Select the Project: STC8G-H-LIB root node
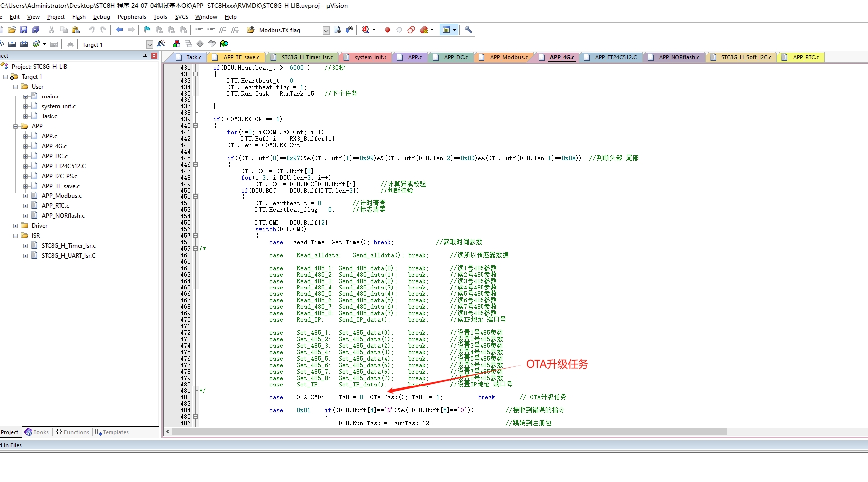Viewport: 868px width, 482px height. pos(39,67)
